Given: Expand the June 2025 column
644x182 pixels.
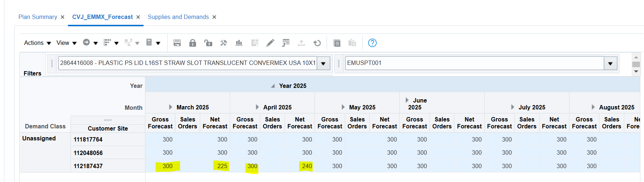Looking at the screenshot, I should point(407,100).
